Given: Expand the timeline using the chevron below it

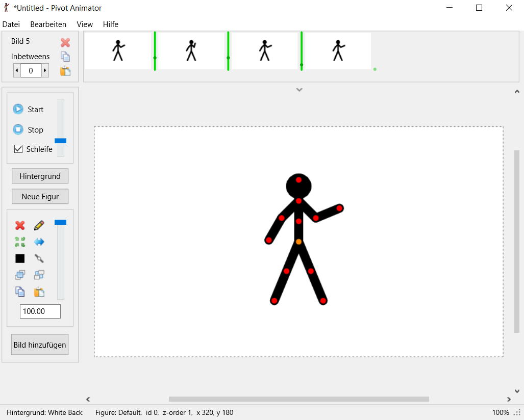Looking at the screenshot, I should pyautogui.click(x=300, y=90).
